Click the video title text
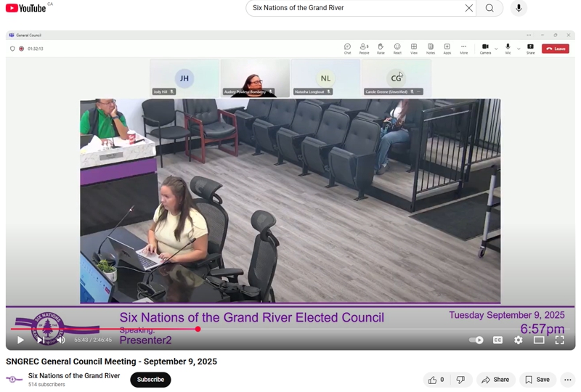The height and width of the screenshot is (392, 581). (112, 362)
